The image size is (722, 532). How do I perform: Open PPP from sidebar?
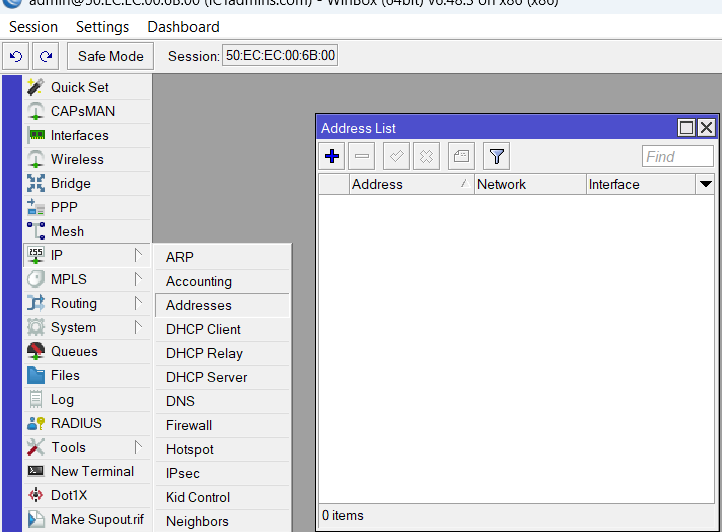(87, 207)
